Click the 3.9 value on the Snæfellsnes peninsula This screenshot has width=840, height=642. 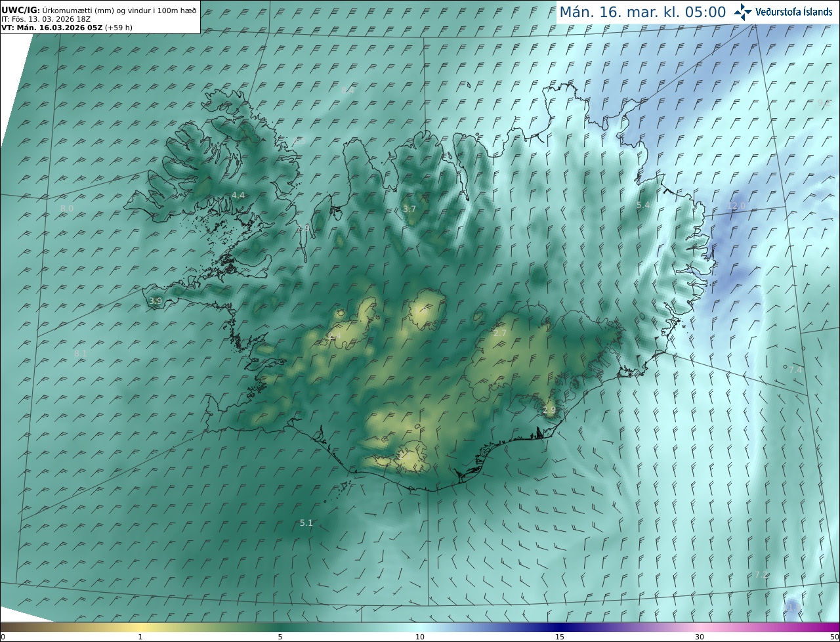click(156, 301)
